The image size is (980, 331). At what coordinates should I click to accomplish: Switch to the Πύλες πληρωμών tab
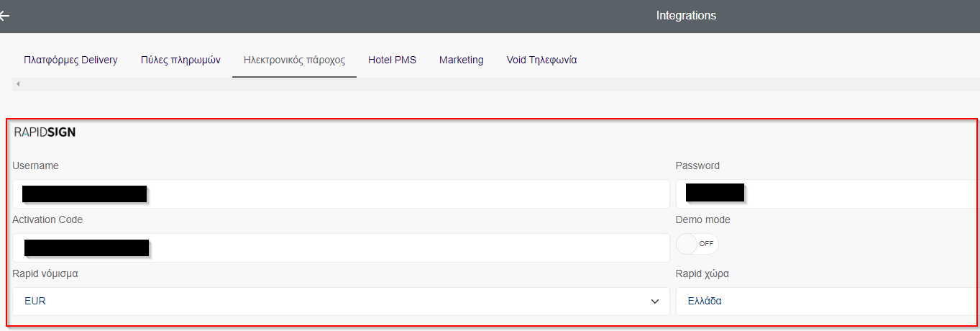(x=180, y=60)
